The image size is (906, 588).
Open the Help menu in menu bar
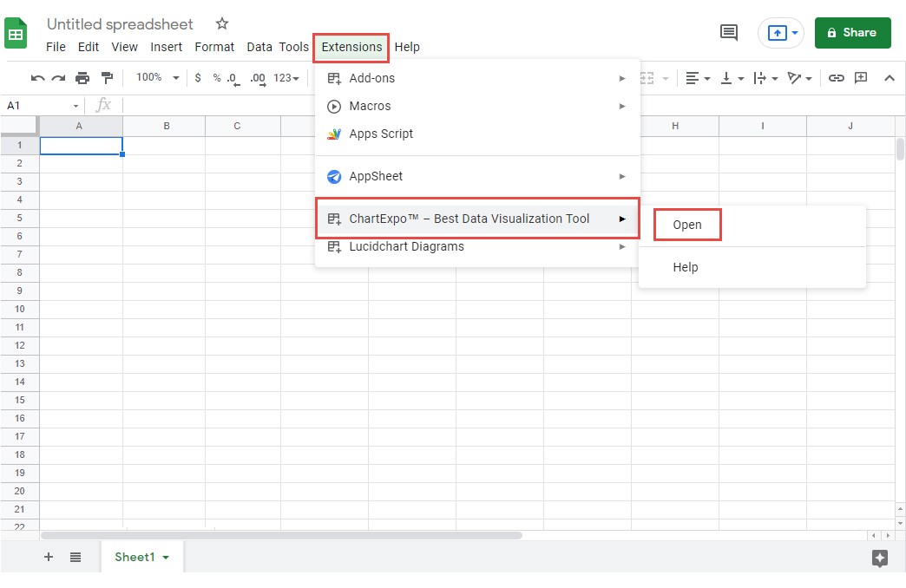pyautogui.click(x=407, y=47)
